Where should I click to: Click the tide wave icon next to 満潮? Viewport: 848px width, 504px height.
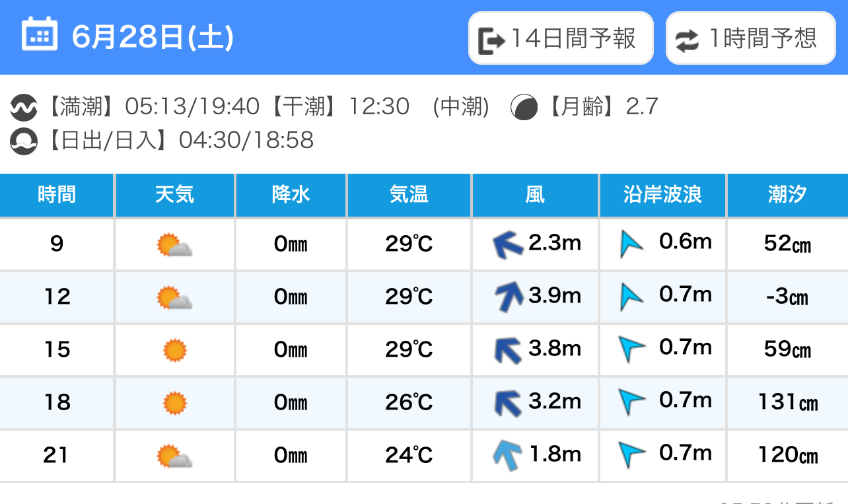(x=24, y=106)
